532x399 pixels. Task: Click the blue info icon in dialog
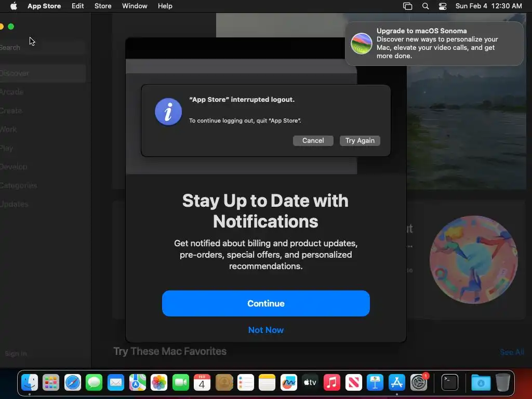click(168, 112)
